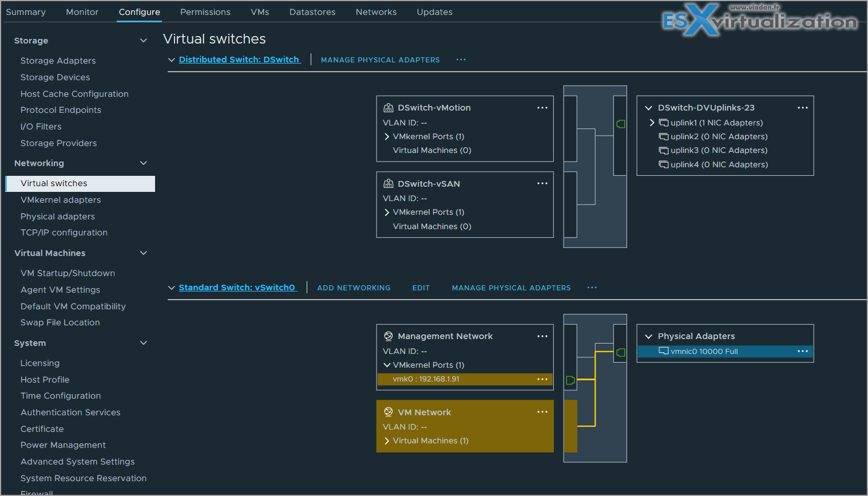Open the Standard Switch: vSwitch0 link
This screenshot has height=496, width=868.
point(237,288)
